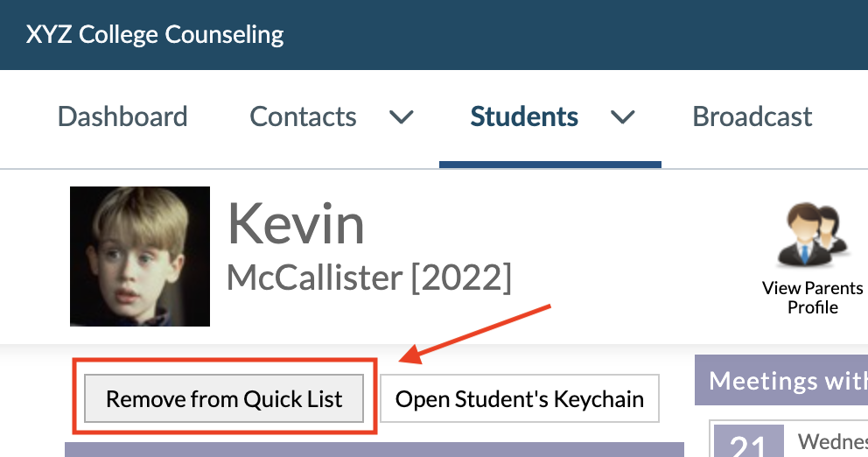Viewport: 868px width, 457px height.
Task: Open the Wednesday meeting entry text
Action: point(833,441)
